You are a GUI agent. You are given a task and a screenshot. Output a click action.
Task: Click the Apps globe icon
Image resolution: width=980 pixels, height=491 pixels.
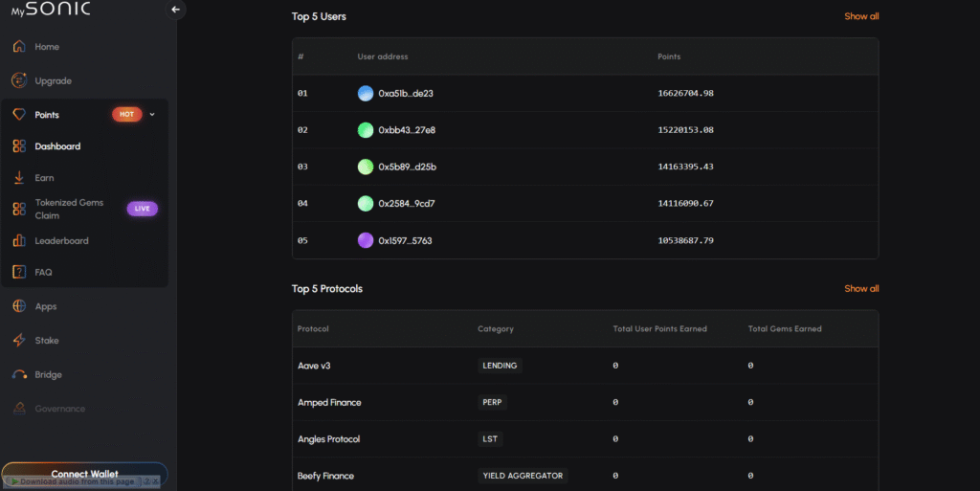19,307
